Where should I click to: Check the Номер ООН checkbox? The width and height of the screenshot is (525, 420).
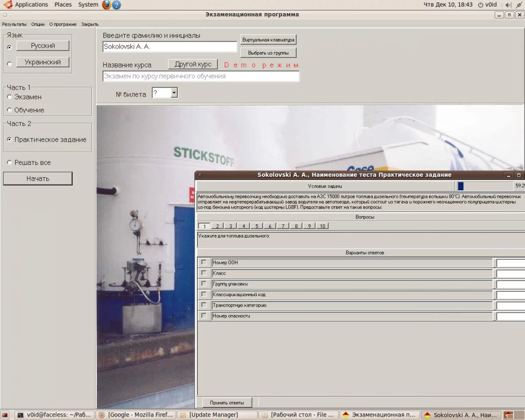[x=203, y=262]
